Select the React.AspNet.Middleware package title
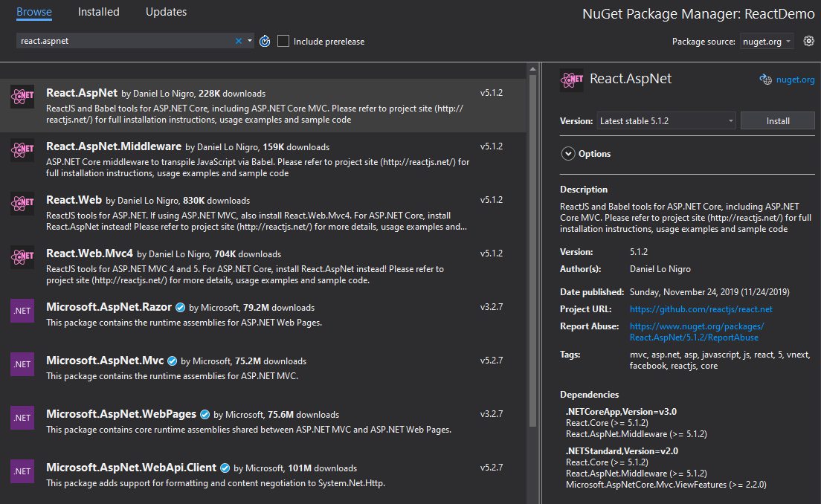The height and width of the screenshot is (504, 821). tap(114, 146)
